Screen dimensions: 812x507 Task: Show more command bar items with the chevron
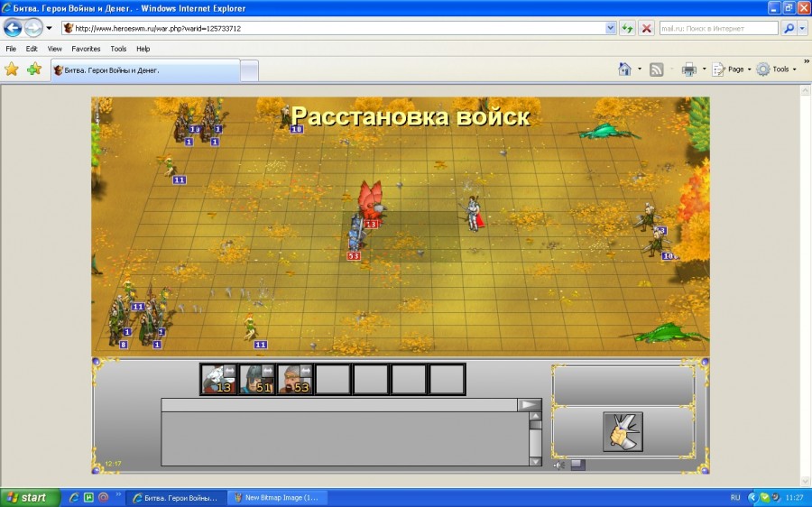[x=807, y=61]
